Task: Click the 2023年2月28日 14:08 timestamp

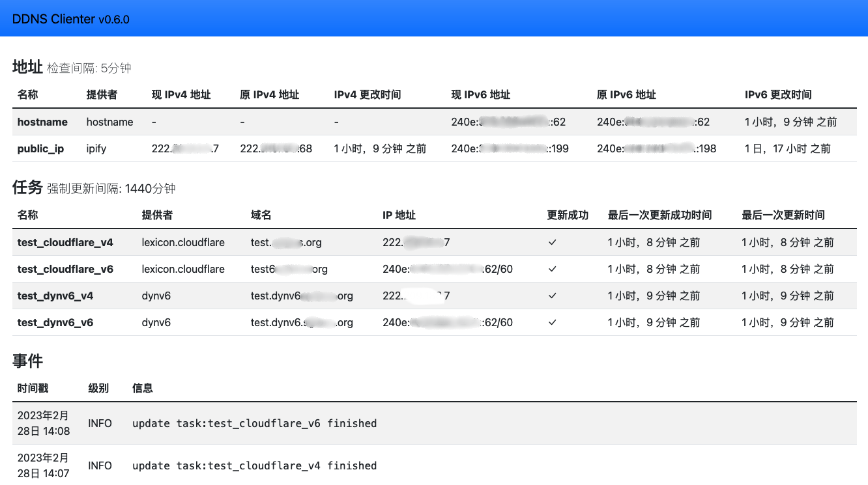Action: (44, 423)
